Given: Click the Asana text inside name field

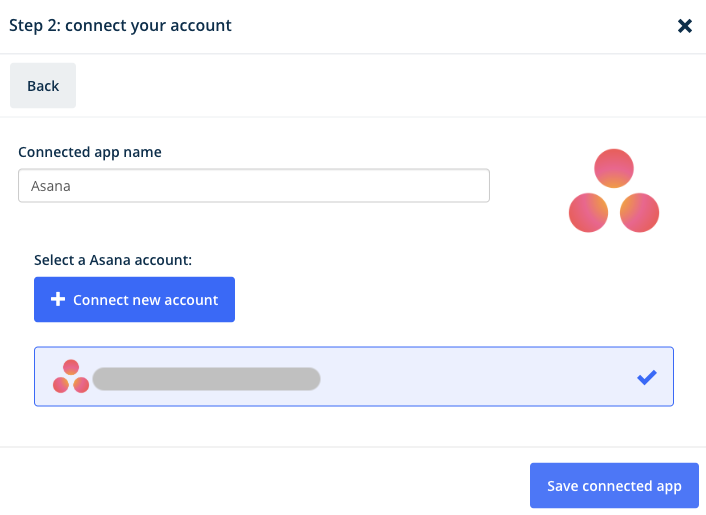Looking at the screenshot, I should click(50, 186).
